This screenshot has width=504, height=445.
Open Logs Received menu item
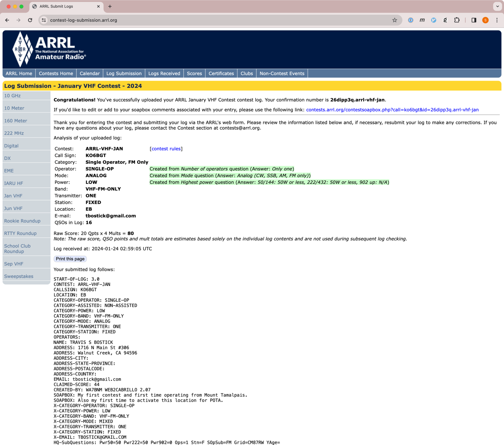coord(164,73)
